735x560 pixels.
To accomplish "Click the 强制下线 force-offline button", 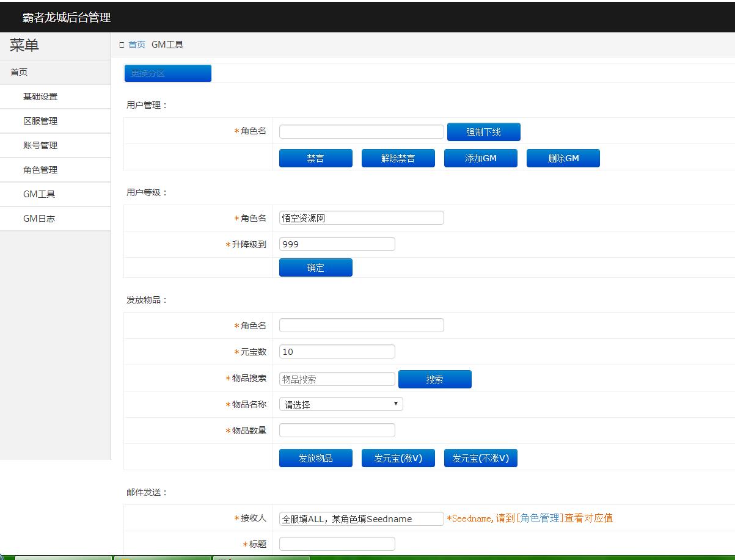I will point(483,132).
